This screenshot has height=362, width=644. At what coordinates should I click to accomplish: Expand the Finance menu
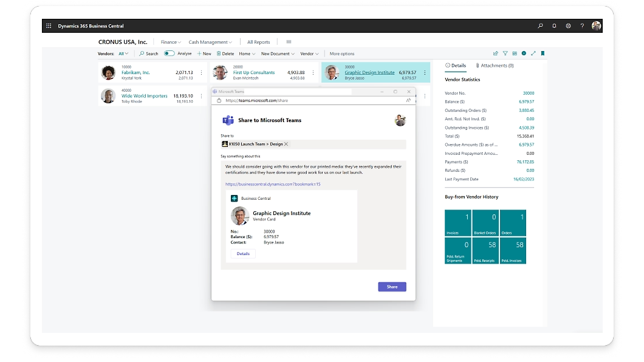click(x=171, y=42)
